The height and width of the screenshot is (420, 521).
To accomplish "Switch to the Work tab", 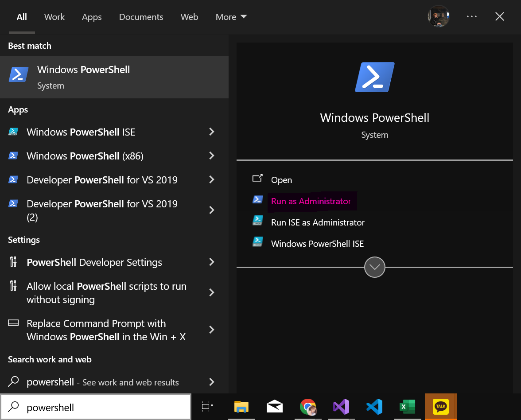I will (x=54, y=17).
